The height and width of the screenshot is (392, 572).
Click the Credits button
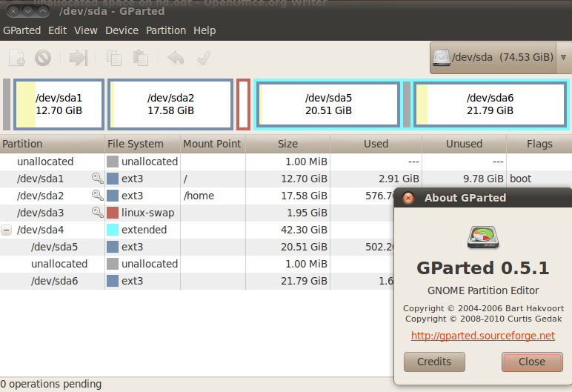(434, 362)
